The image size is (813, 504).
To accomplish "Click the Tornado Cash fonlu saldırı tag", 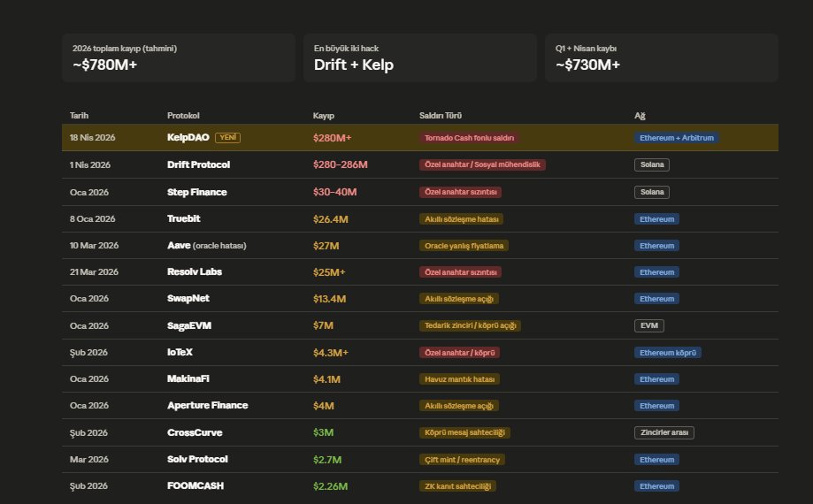I will click(469, 138).
